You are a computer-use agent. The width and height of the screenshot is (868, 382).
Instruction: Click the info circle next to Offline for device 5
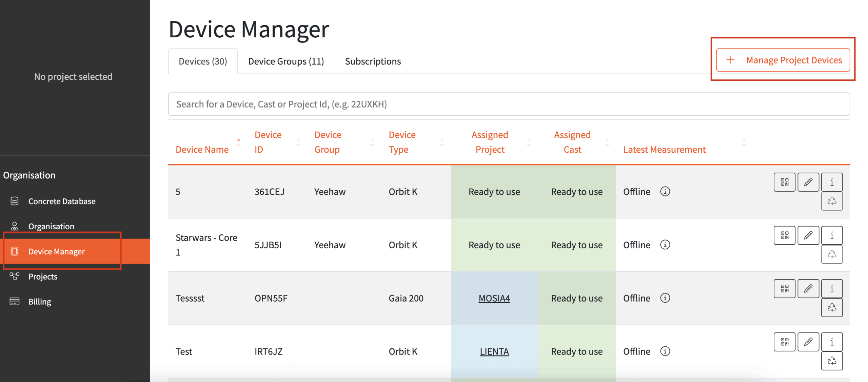coord(665,191)
